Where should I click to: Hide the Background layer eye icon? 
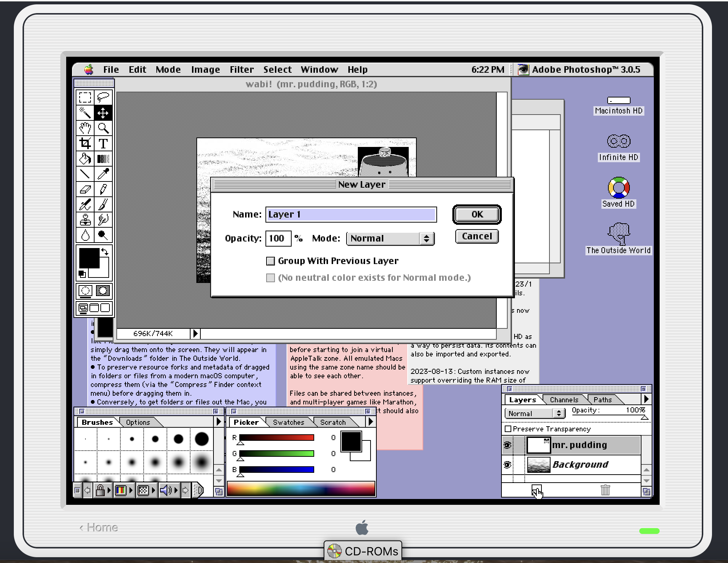(x=507, y=464)
